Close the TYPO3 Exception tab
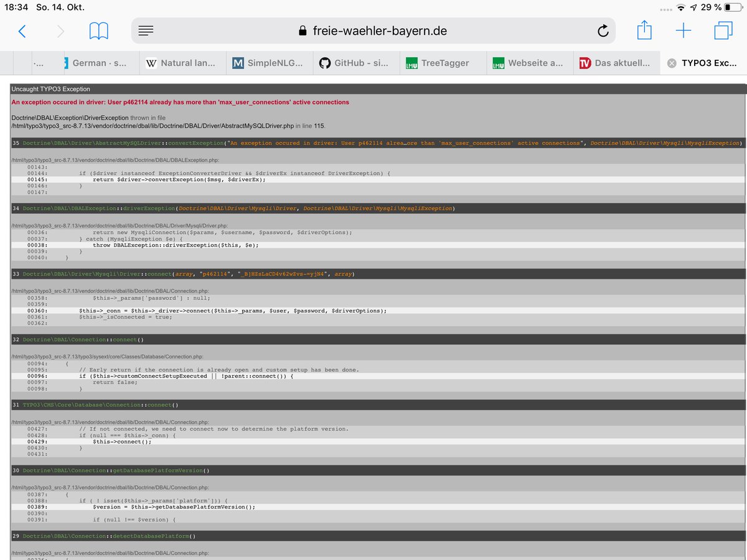The height and width of the screenshot is (560, 747). click(x=671, y=63)
